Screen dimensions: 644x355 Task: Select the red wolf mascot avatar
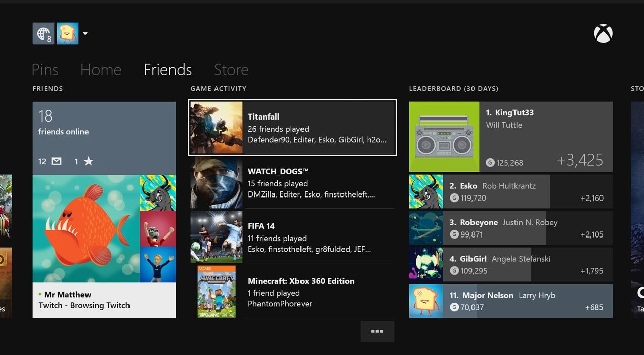coord(158,228)
